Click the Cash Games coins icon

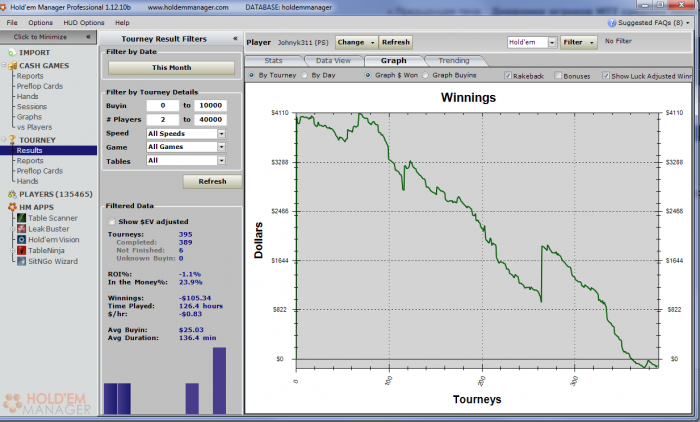12,66
